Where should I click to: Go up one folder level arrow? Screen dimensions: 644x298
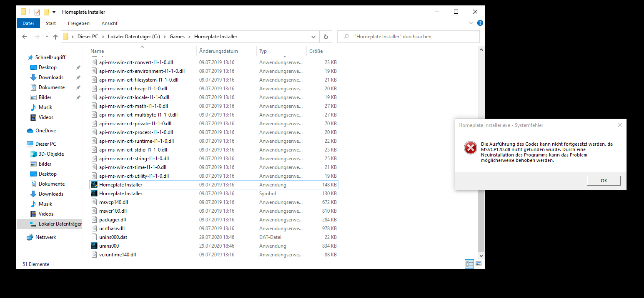55,37
